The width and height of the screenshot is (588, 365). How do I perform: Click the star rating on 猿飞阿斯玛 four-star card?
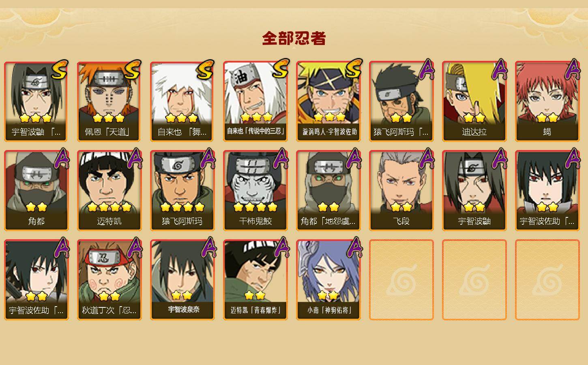(182, 207)
